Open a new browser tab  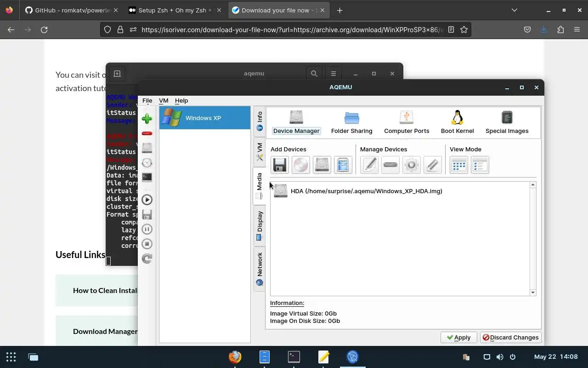click(x=339, y=10)
